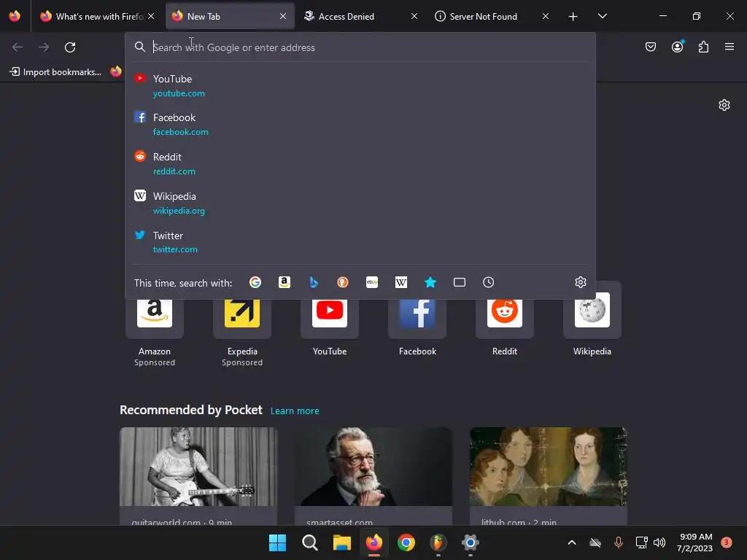
Task: Open the Firefox application menu
Action: [729, 47]
